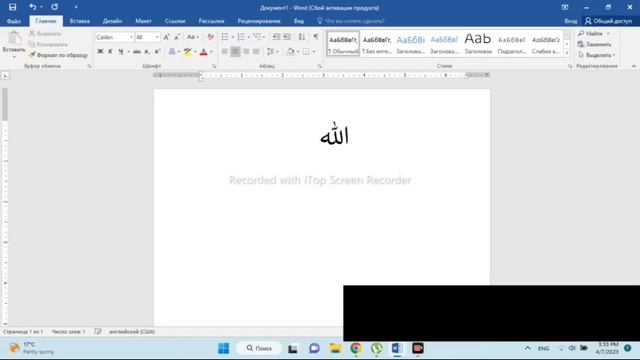The width and height of the screenshot is (640, 360).
Task: Open the Дизайн ribbon tab
Action: point(112,21)
